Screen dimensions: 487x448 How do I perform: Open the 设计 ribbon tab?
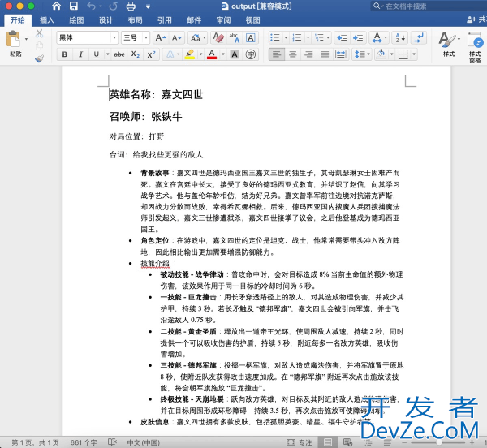click(x=106, y=20)
